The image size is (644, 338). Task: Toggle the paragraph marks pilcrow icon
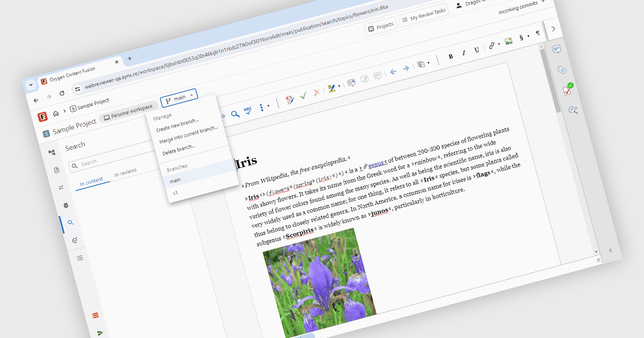pyautogui.click(x=538, y=33)
